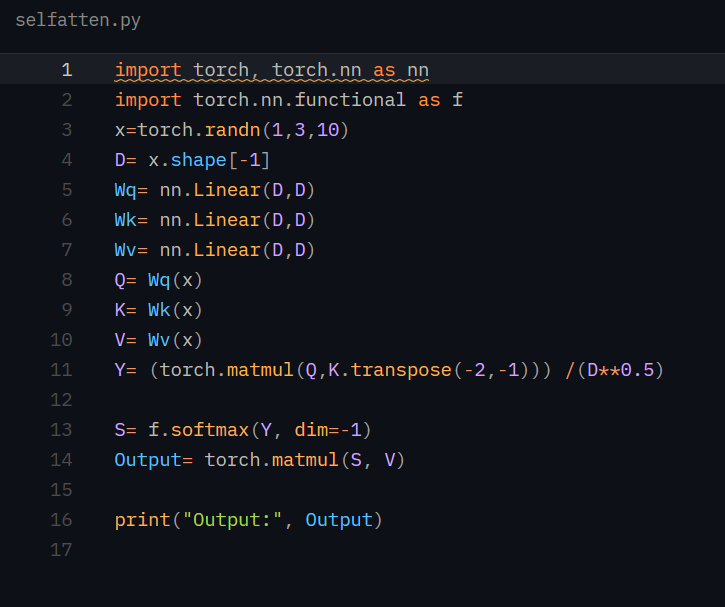The image size is (725, 607).
Task: Click 'Wk= nn.Linear(D,D)' line
Action: (215, 220)
